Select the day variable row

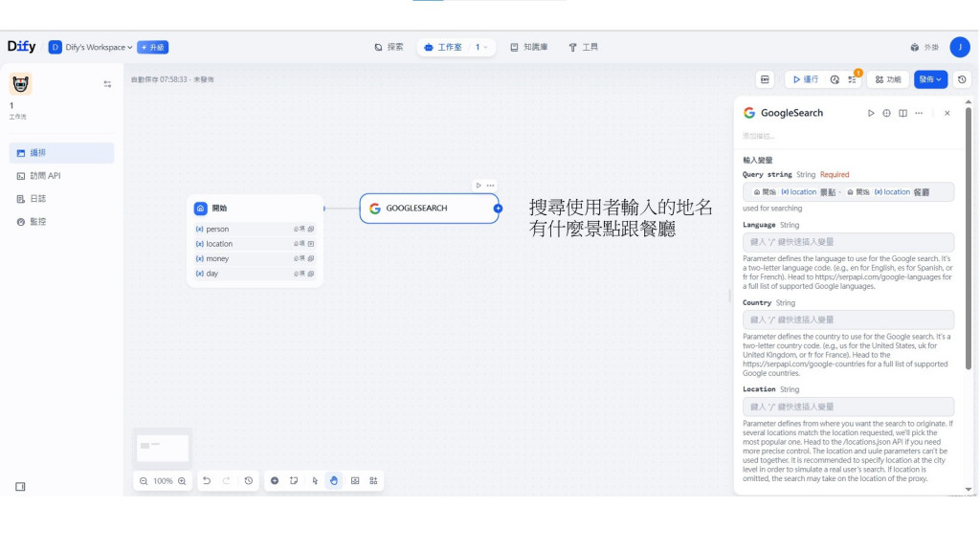(255, 274)
